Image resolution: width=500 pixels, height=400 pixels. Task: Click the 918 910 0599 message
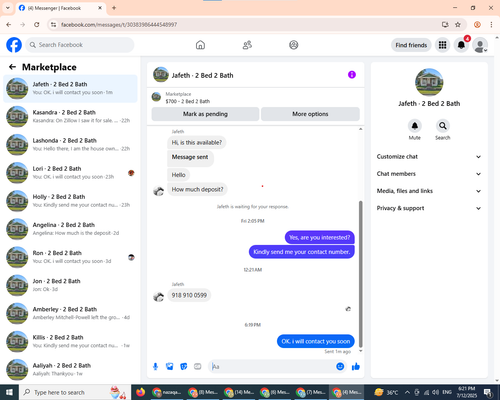click(x=189, y=295)
